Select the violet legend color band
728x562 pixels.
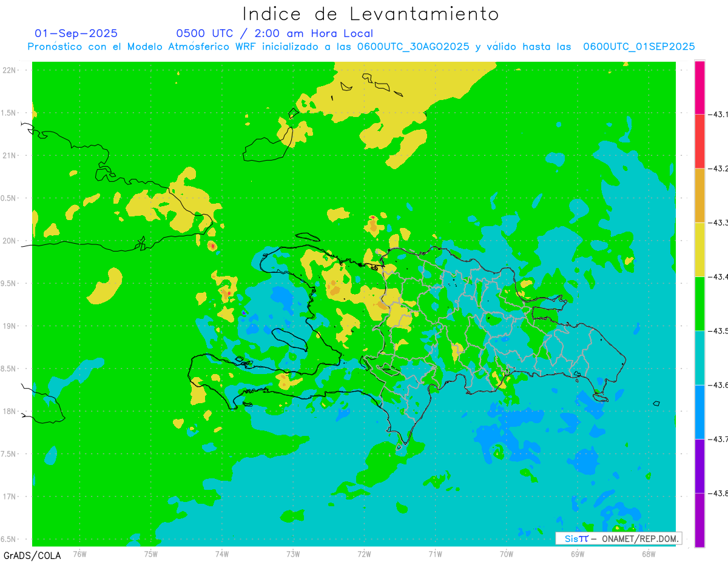click(x=699, y=466)
